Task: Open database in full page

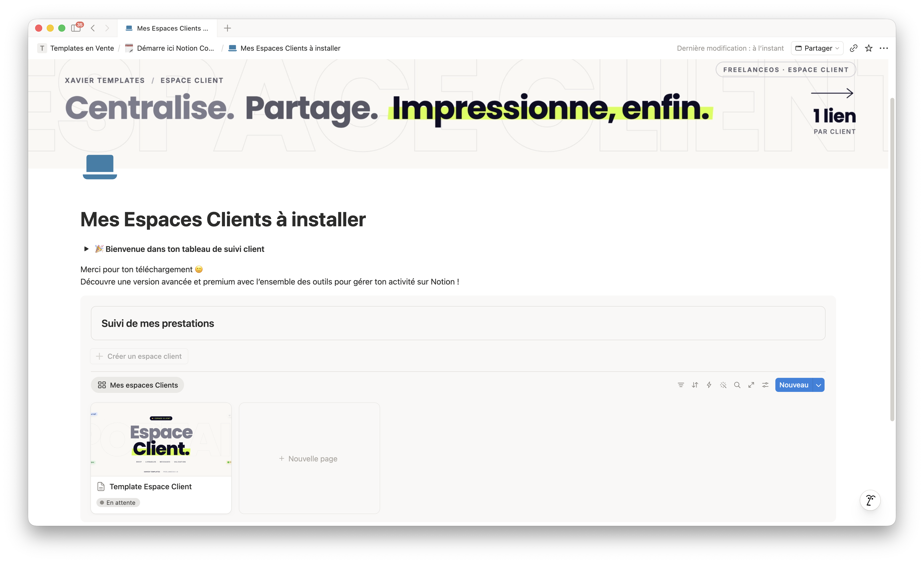Action: click(751, 385)
